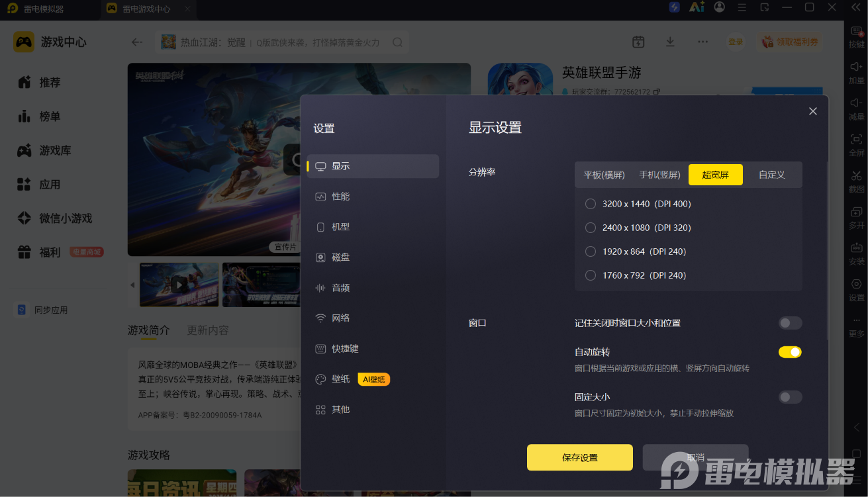Open the calendar lightning icon in toolbar
This screenshot has height=497, width=868.
[638, 42]
